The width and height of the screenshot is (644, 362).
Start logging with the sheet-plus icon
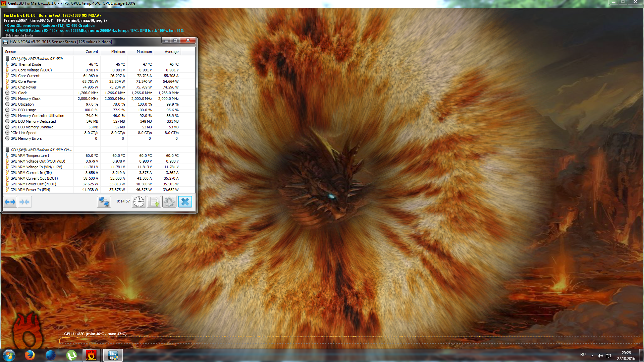154,202
